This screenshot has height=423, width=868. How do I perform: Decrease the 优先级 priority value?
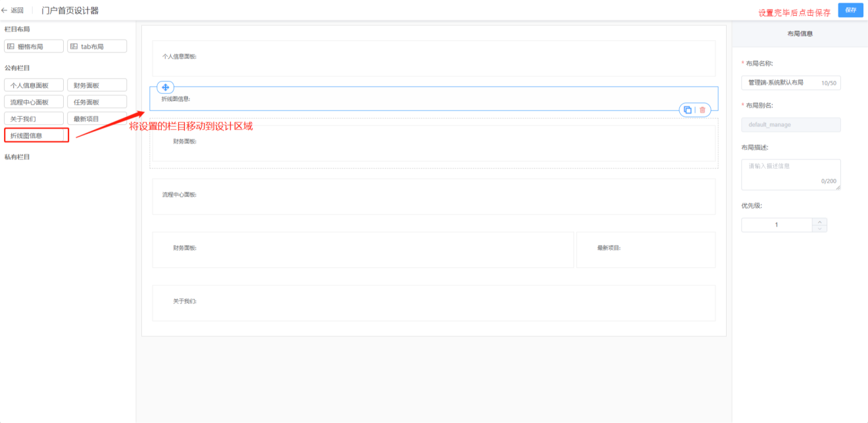point(819,229)
